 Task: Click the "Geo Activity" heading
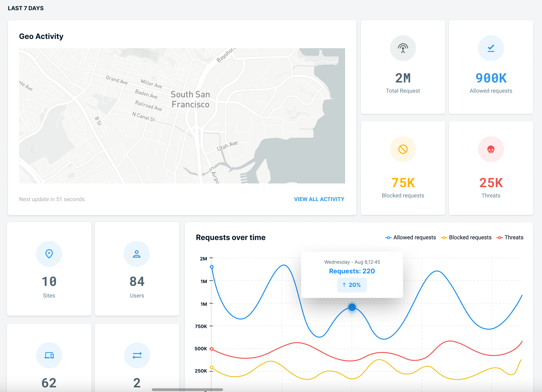click(41, 36)
